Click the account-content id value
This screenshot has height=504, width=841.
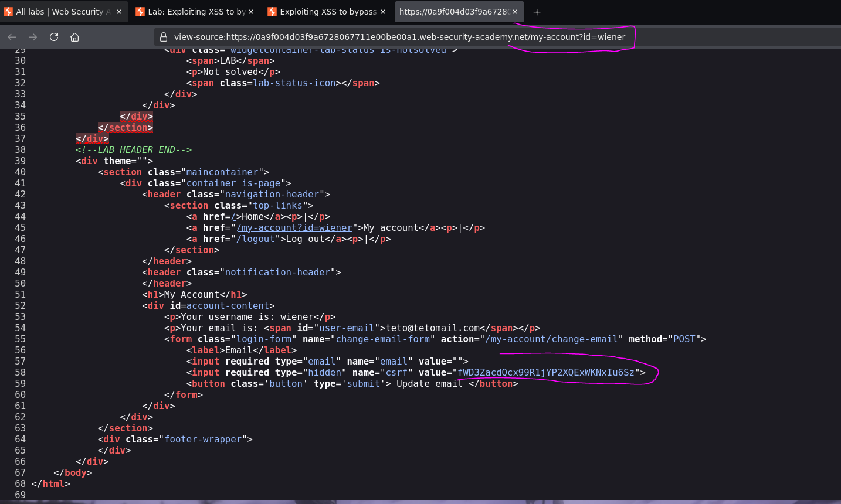(228, 305)
